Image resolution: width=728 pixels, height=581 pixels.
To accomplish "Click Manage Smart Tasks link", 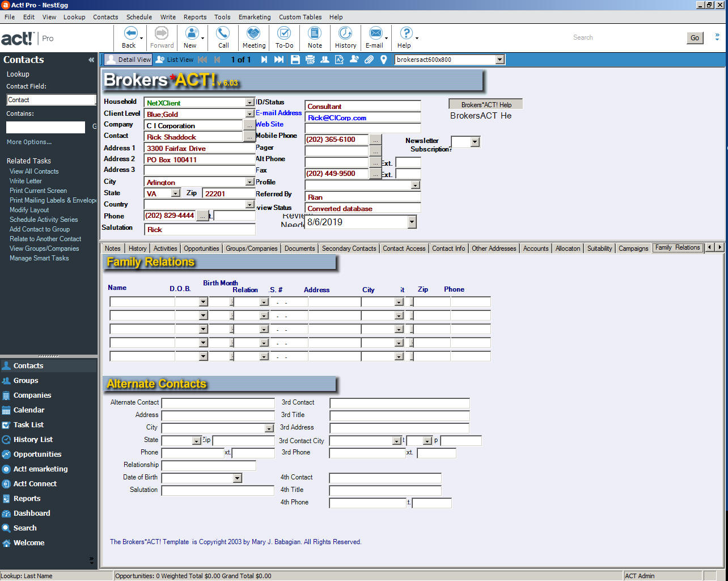I will click(x=39, y=258).
